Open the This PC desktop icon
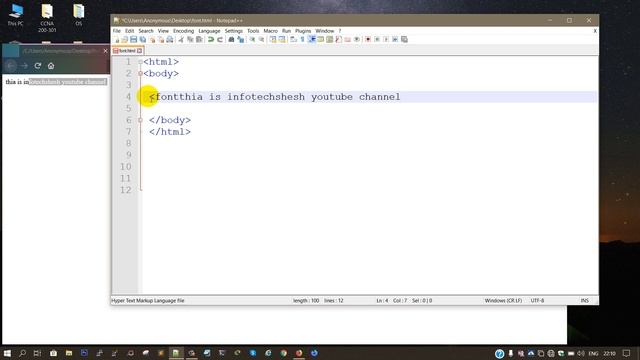The width and height of the screenshot is (640, 360). (x=16, y=15)
